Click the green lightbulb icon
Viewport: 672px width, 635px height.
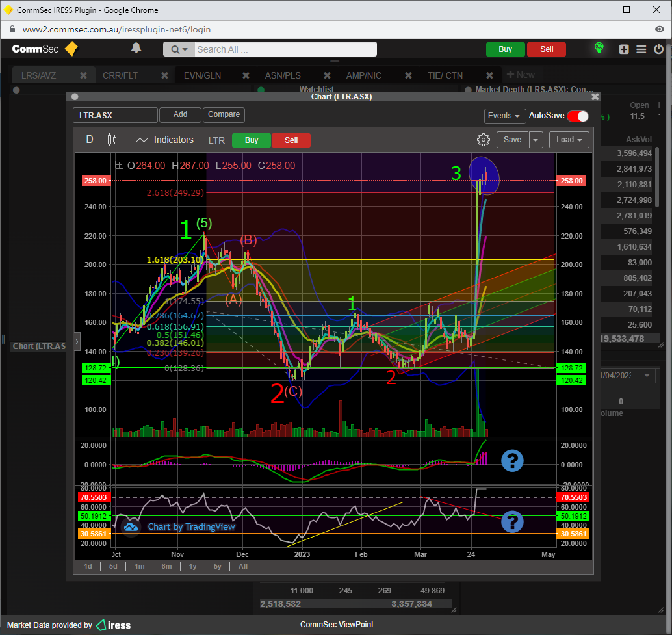pyautogui.click(x=599, y=49)
